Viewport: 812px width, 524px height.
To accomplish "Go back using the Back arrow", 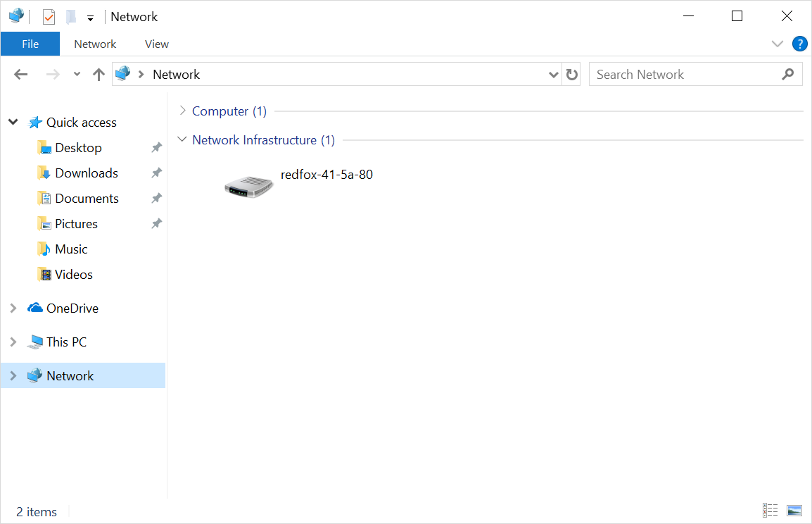I will point(20,75).
